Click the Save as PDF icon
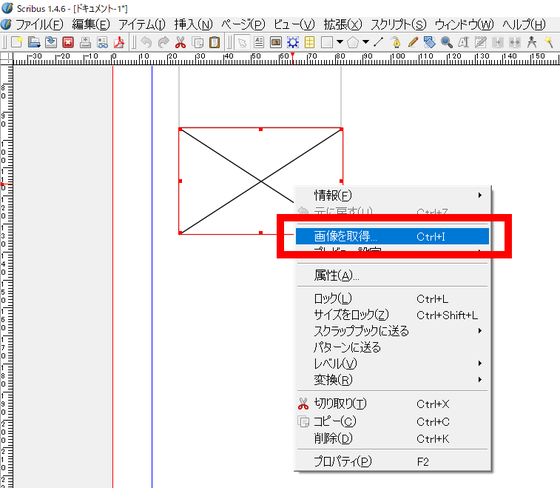The width and height of the screenshot is (560, 488). (119, 43)
